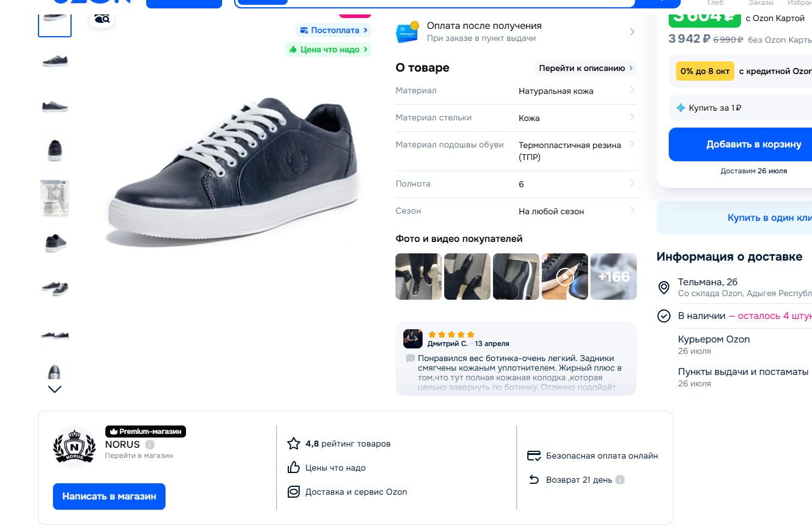This screenshot has height=526, width=812.
Task: Click the Оплата после получения title
Action: pyautogui.click(x=484, y=26)
